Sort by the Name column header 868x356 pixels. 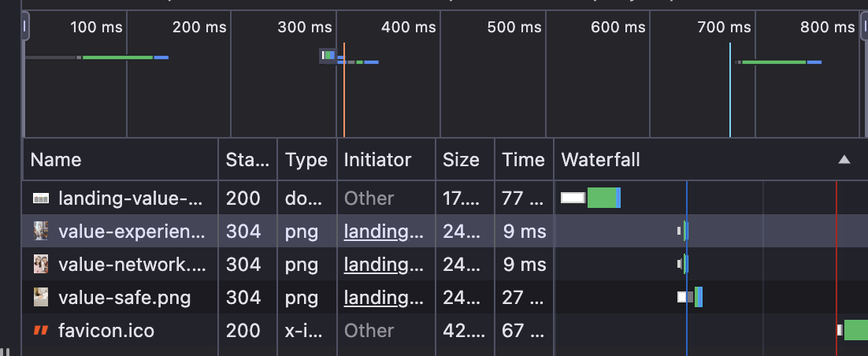click(121, 160)
